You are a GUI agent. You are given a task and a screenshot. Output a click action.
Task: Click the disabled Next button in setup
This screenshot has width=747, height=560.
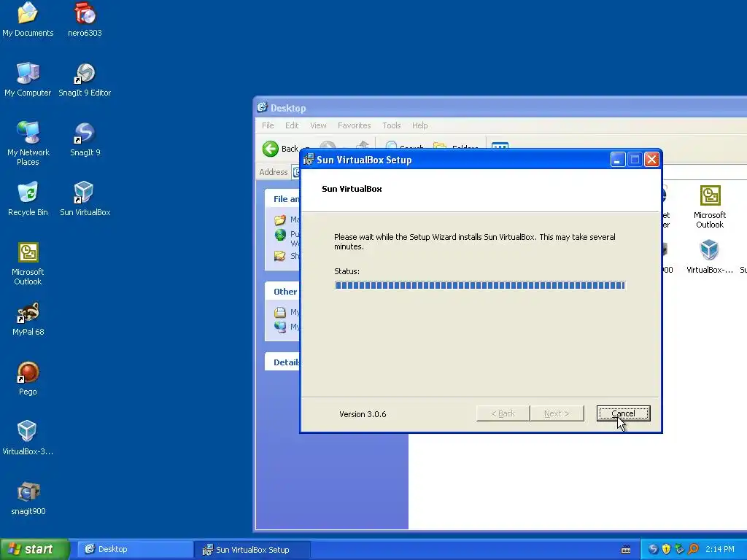point(557,413)
